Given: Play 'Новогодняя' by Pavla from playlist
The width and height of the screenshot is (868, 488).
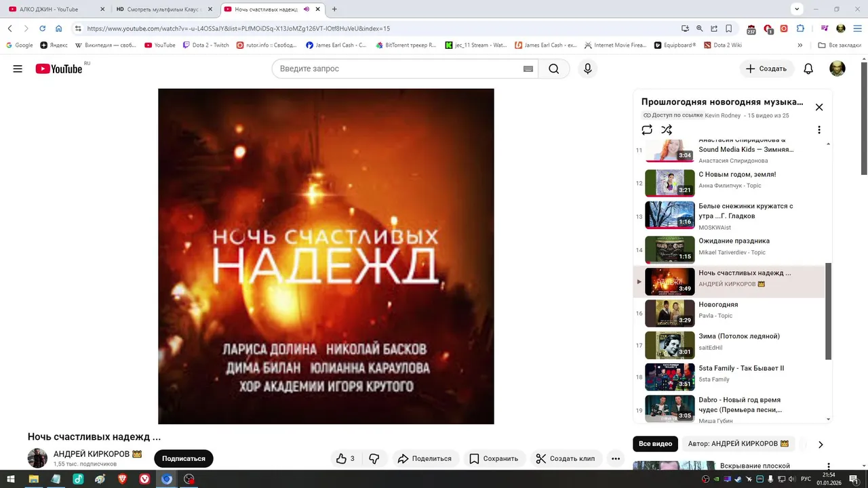Looking at the screenshot, I should 729,312.
